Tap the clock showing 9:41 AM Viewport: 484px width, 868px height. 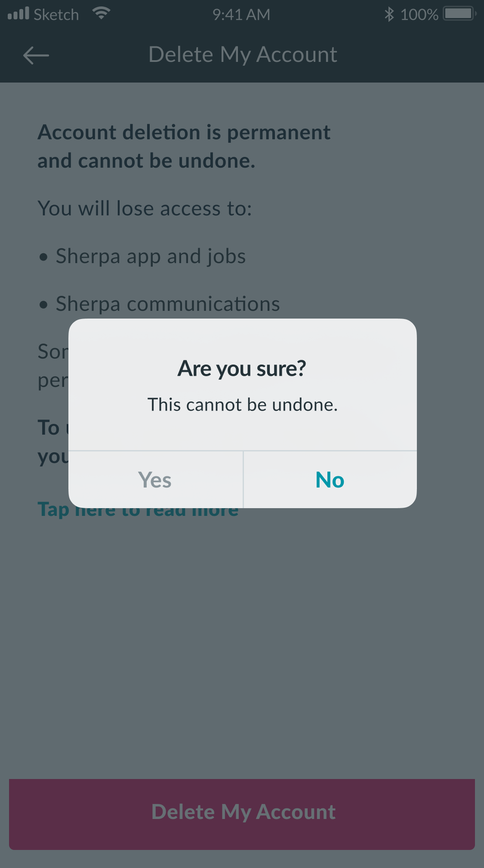coord(241,14)
